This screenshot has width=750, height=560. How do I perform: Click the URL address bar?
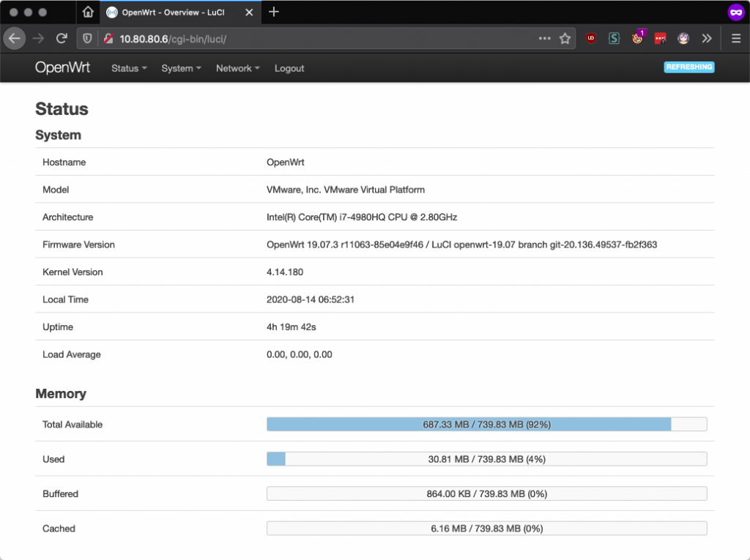pos(325,39)
